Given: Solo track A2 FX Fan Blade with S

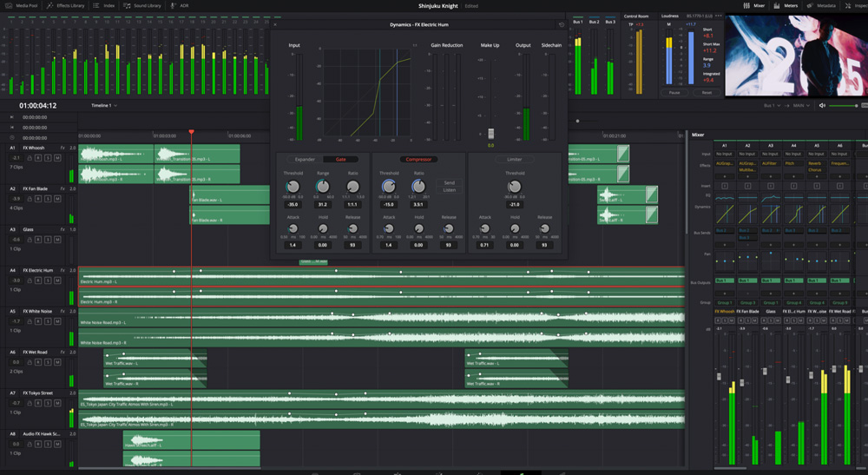Looking at the screenshot, I should click(48, 199).
